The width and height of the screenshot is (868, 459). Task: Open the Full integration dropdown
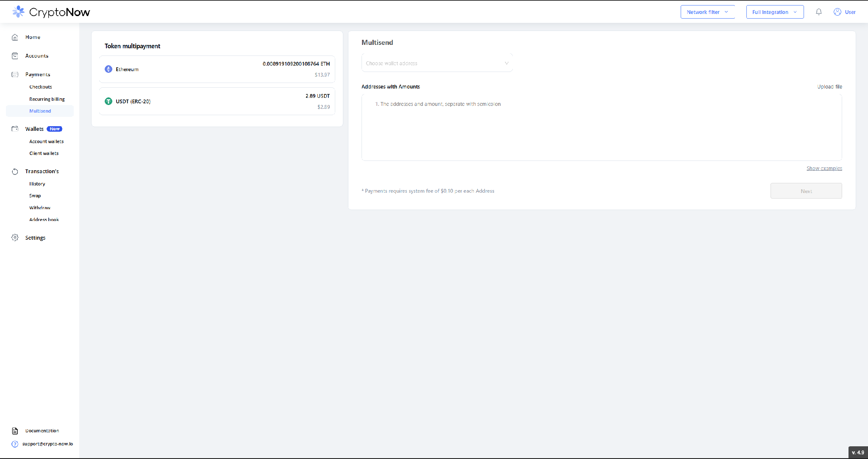click(x=775, y=12)
